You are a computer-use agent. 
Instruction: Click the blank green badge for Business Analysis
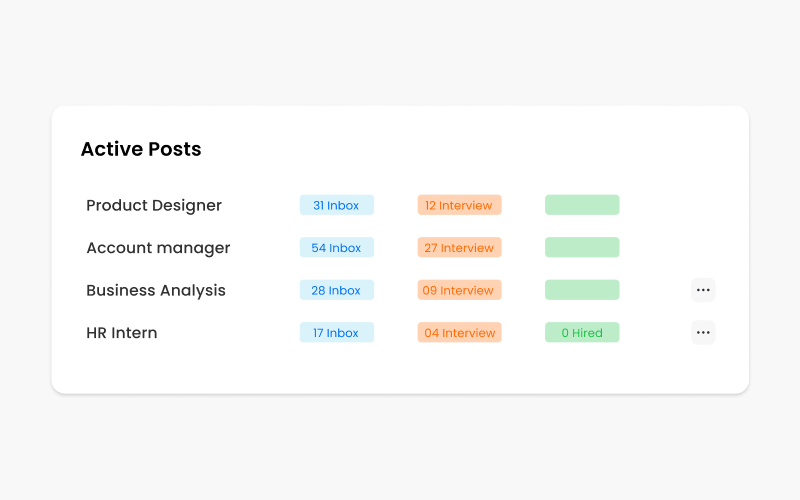click(x=582, y=290)
